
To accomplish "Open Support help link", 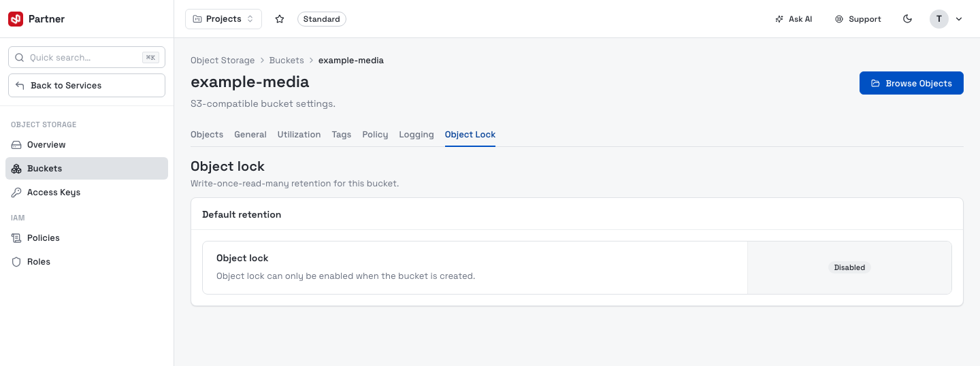I will click(x=858, y=19).
